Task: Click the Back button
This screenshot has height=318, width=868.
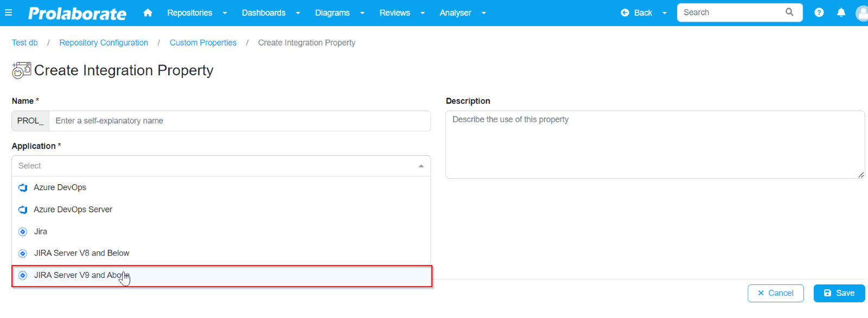Action: [636, 12]
